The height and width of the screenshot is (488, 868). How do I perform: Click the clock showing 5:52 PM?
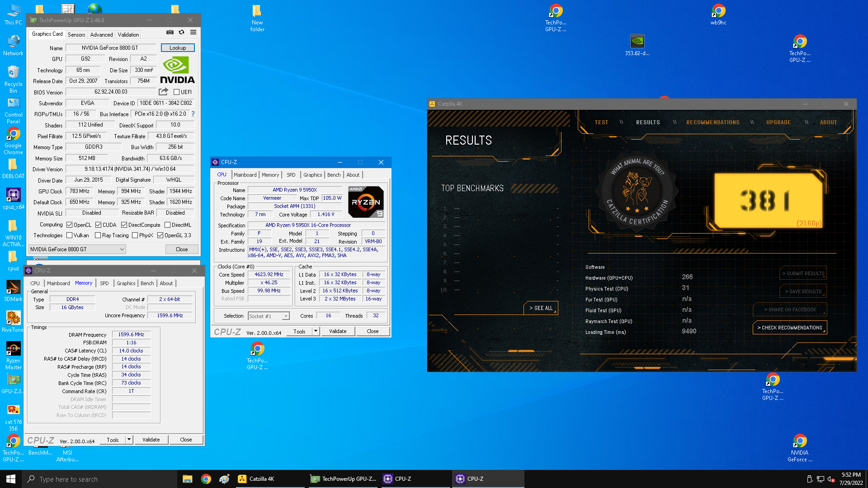pyautogui.click(x=851, y=475)
